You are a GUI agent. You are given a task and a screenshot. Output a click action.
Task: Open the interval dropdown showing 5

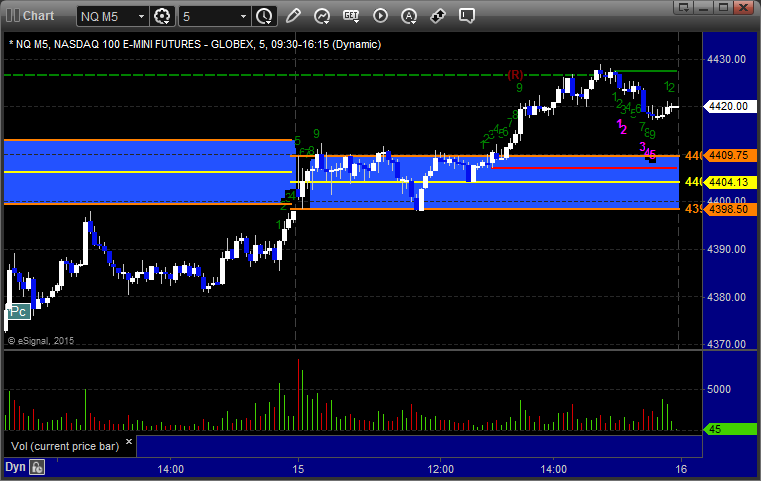point(214,17)
